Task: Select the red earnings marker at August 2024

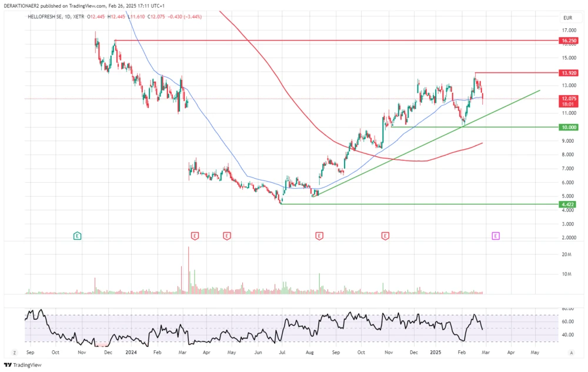Action: pyautogui.click(x=319, y=236)
